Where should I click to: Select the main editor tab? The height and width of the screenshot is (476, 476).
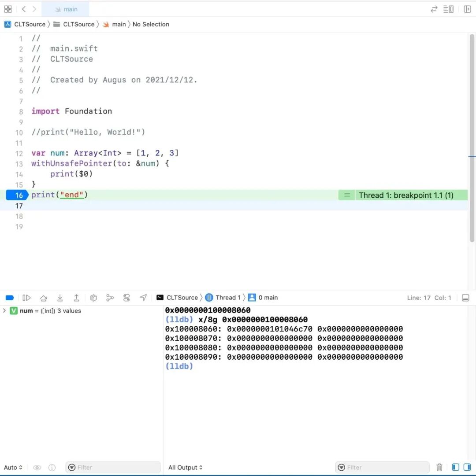[65, 9]
